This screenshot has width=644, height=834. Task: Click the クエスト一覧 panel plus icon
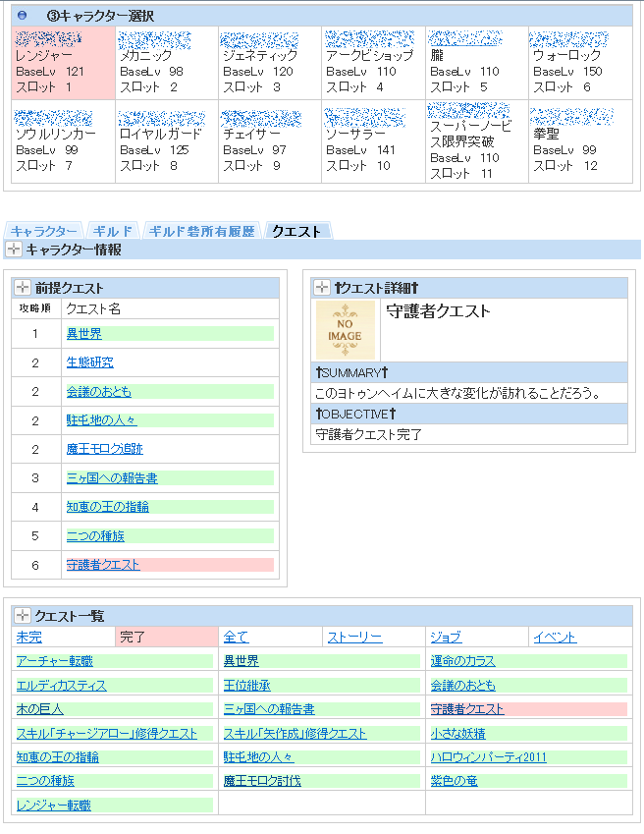click(23, 615)
